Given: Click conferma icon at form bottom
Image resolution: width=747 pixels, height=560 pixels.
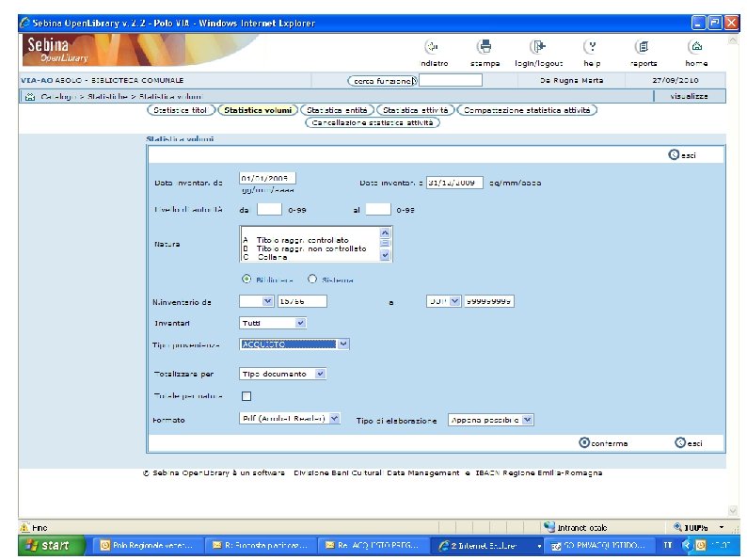Looking at the screenshot, I should (584, 442).
